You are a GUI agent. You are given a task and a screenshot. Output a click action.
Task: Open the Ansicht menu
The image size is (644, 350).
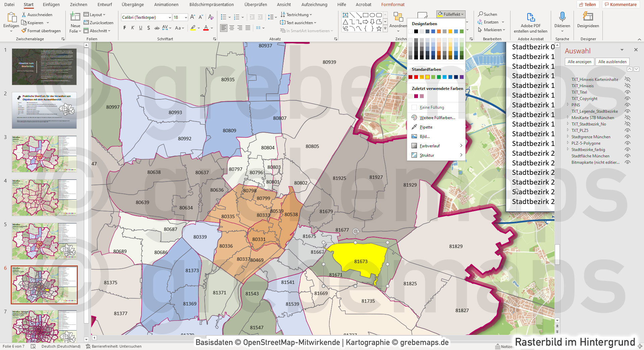[283, 4]
